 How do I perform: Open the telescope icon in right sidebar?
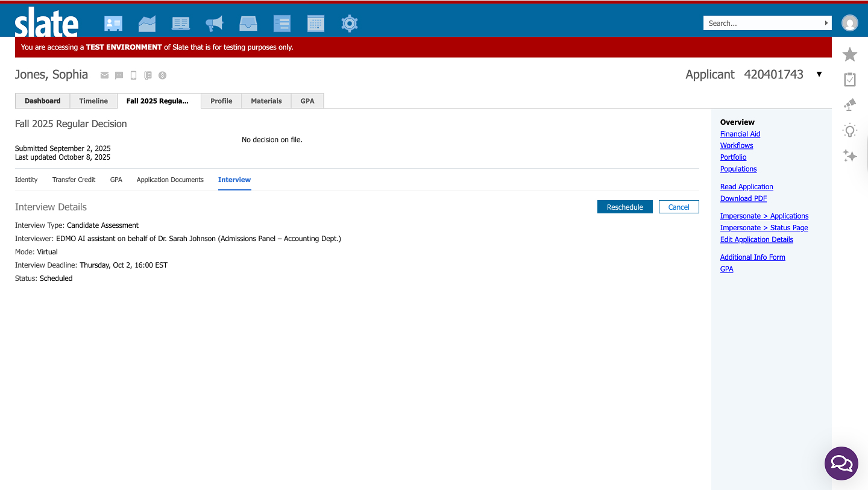point(849,105)
